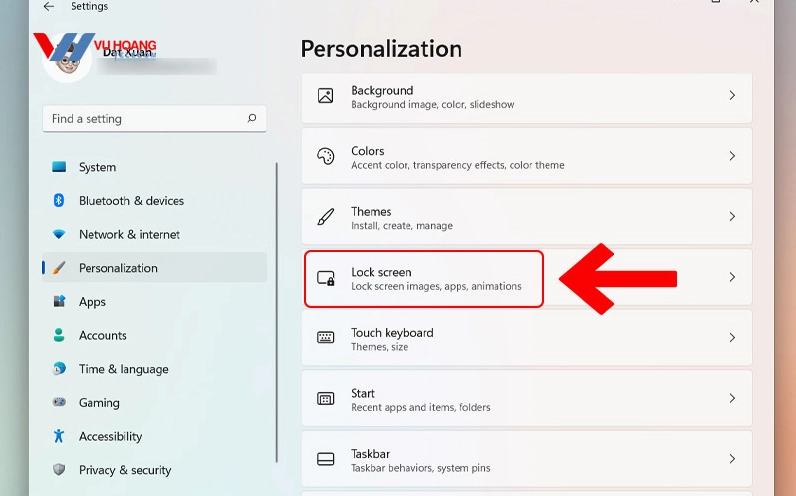Expand the Start settings chevron
The height and width of the screenshot is (496, 796).
tap(732, 398)
